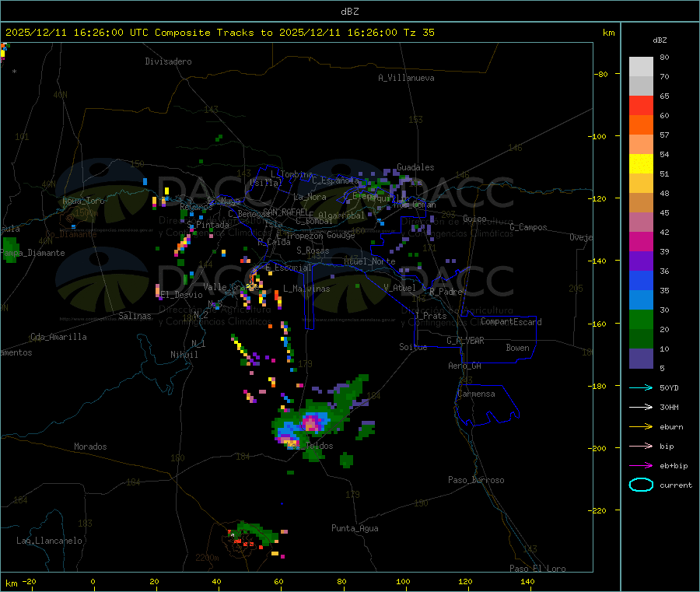Image resolution: width=700 pixels, height=592 pixels.
Task: Click the 'dBZ' title at top center
Action: click(349, 12)
